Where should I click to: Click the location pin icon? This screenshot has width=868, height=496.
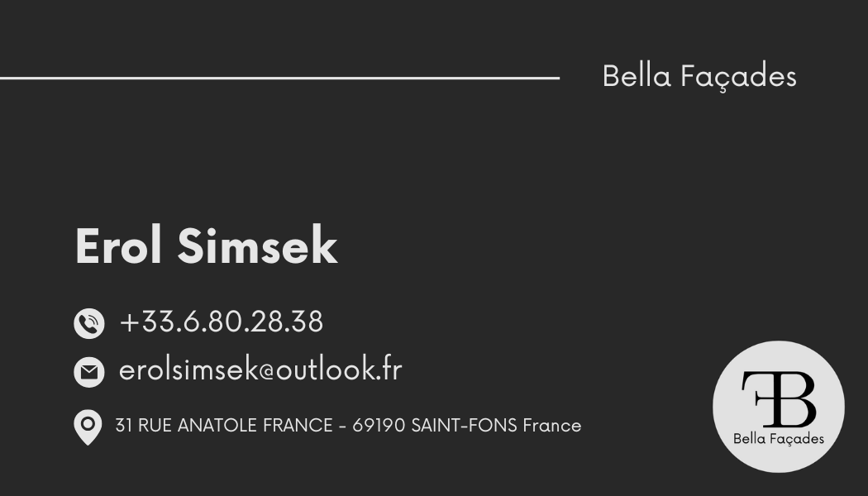pos(88,427)
